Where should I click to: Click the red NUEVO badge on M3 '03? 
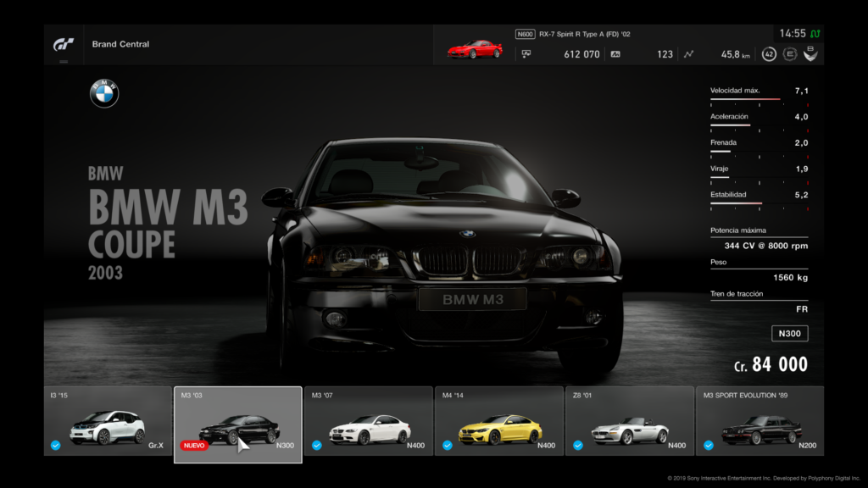193,445
